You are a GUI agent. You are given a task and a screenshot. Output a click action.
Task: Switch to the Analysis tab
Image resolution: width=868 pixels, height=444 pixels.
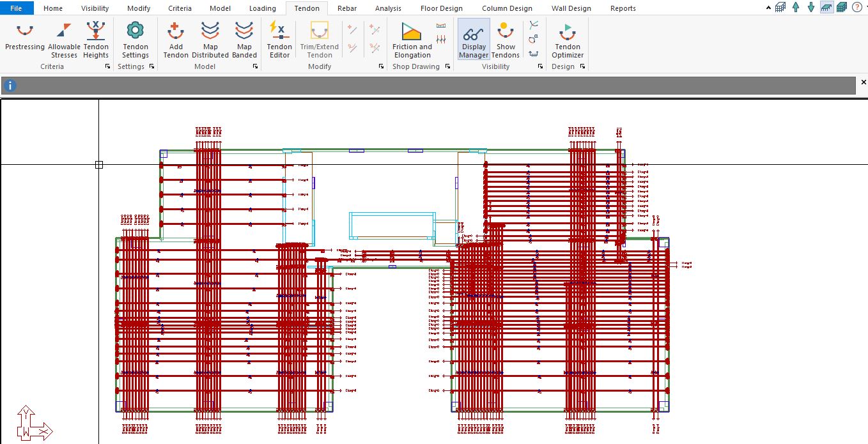(388, 8)
